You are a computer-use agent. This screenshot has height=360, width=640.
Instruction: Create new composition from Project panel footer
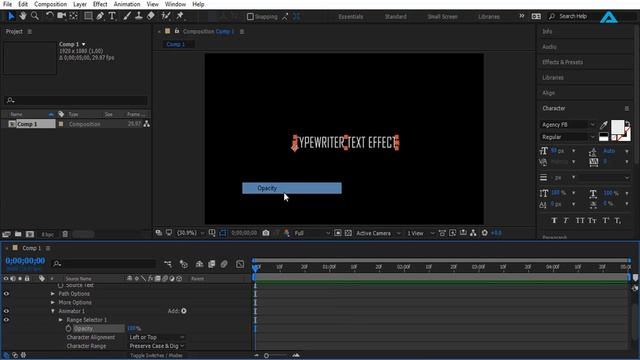pos(30,234)
